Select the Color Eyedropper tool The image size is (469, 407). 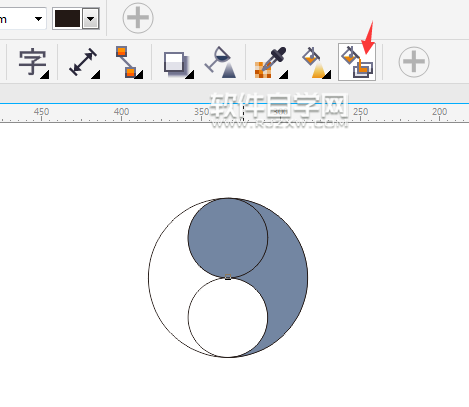pos(271,63)
